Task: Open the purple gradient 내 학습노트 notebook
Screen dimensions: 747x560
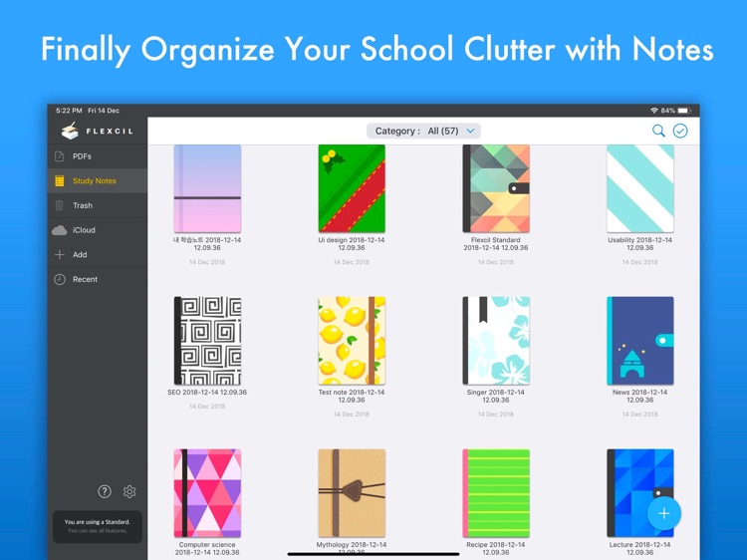Action: click(207, 188)
